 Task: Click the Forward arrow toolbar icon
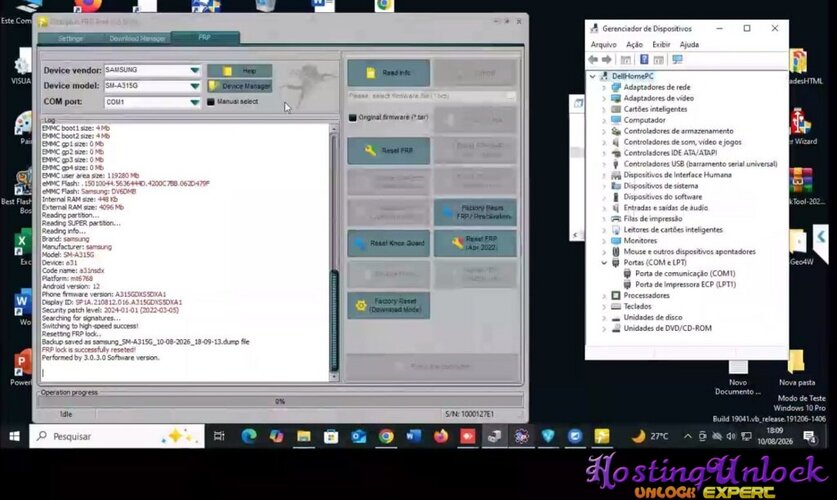coord(607,60)
